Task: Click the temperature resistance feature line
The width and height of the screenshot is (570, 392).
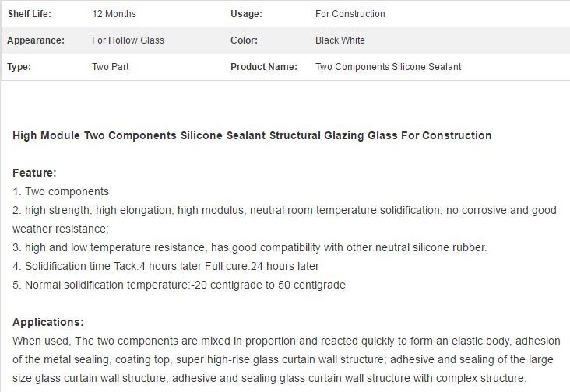Action: [250, 247]
